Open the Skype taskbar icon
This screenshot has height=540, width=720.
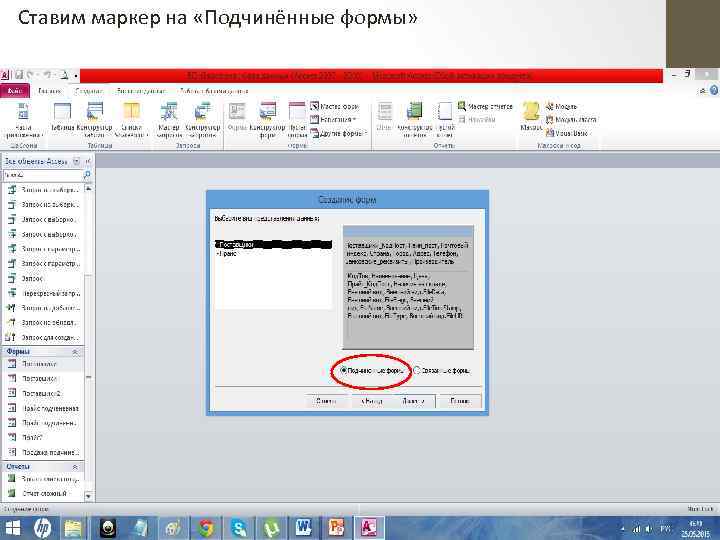point(239,528)
